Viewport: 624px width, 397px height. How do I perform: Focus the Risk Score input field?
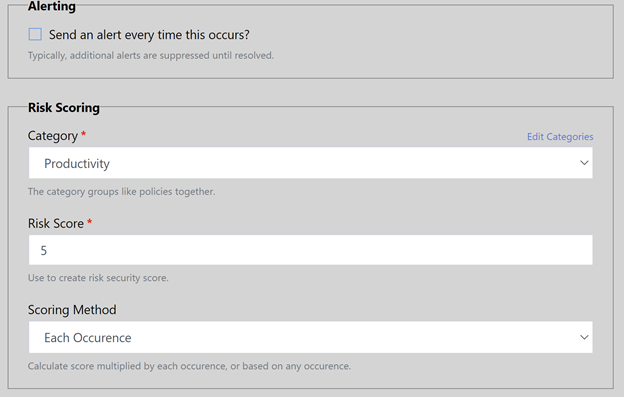(x=310, y=250)
